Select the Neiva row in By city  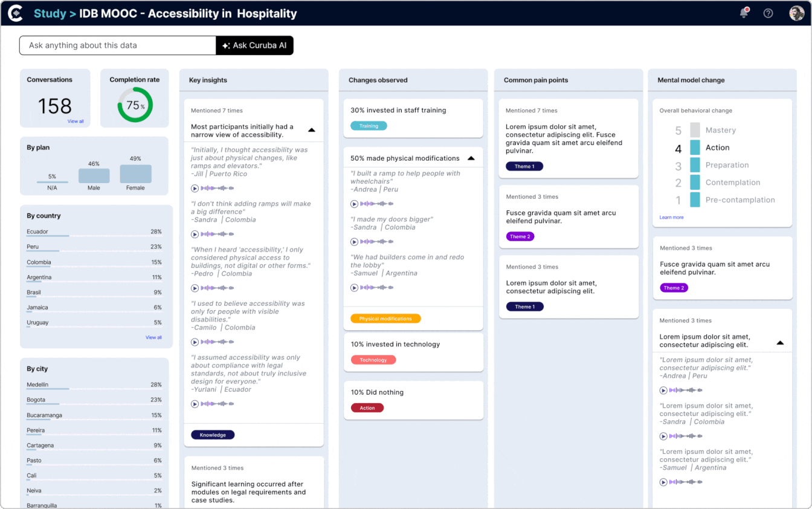pos(94,491)
